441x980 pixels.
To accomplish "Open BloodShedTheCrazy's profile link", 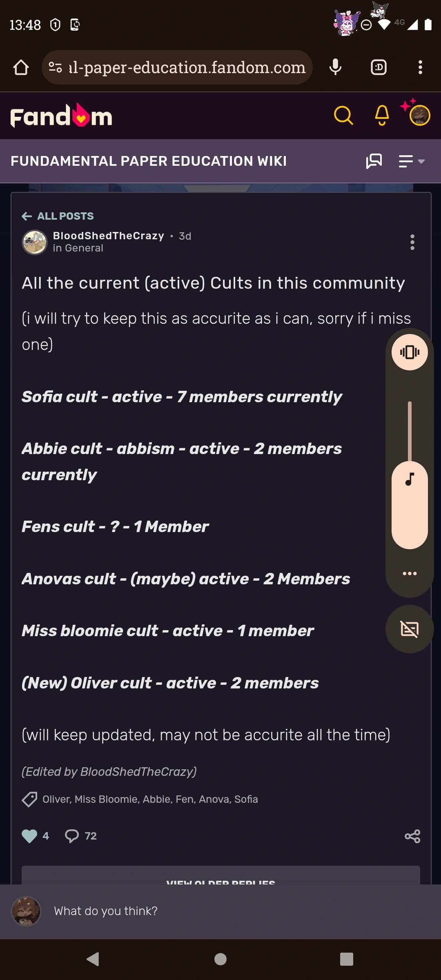I will pos(108,236).
